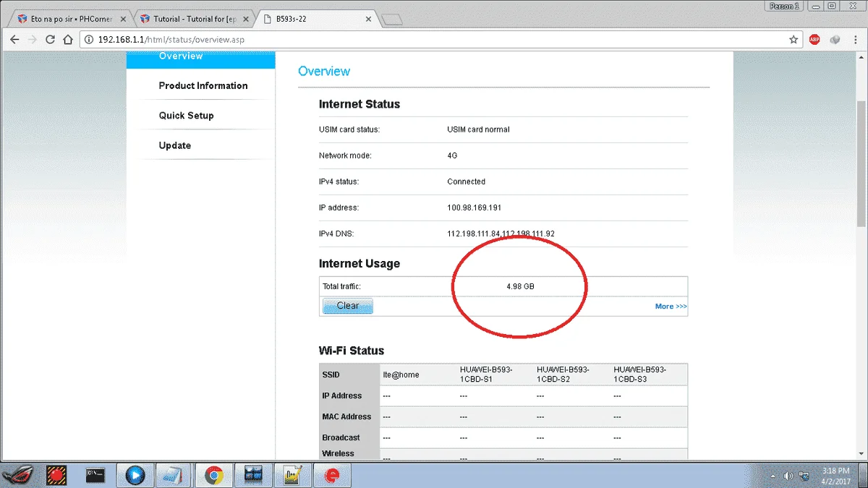Go back to the previous page
Screen dimensions: 868x488
point(14,40)
